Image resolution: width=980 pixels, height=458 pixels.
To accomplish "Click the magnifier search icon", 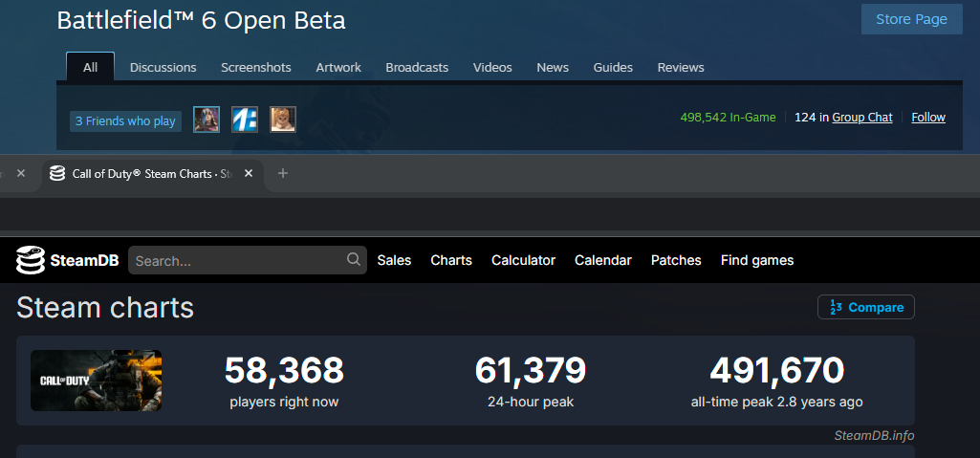I will click(x=353, y=259).
